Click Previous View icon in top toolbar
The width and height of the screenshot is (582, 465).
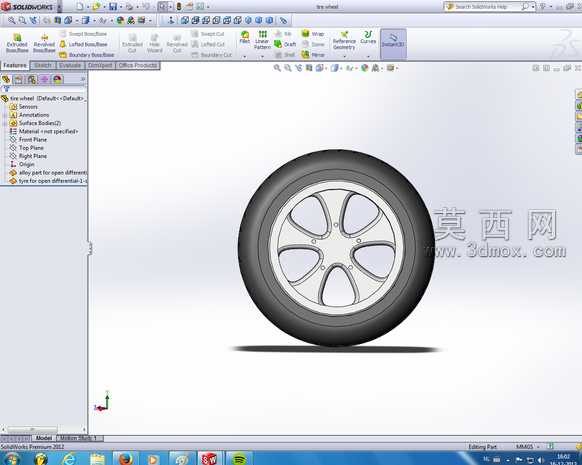(33, 20)
